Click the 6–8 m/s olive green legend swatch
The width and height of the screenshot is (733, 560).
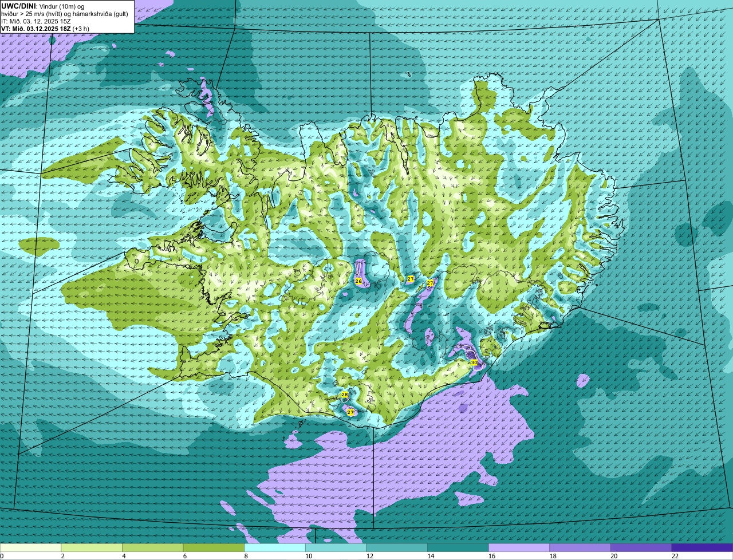click(214, 548)
